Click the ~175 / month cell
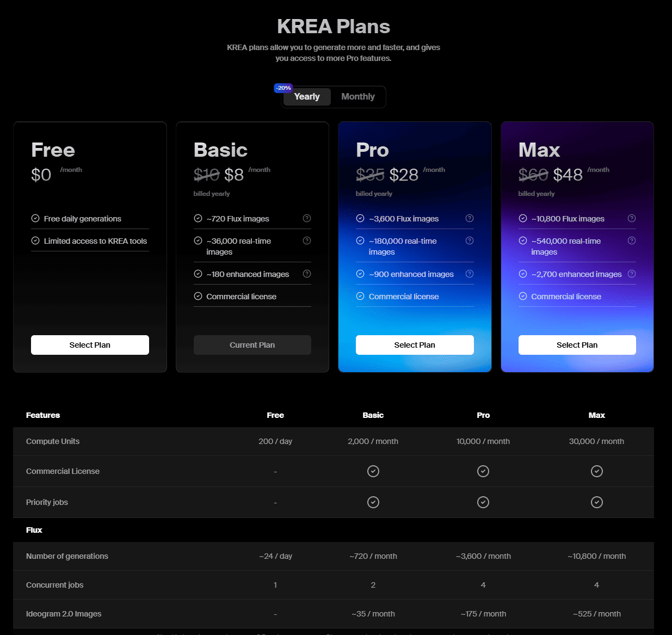Image resolution: width=672 pixels, height=635 pixels. coord(483,614)
